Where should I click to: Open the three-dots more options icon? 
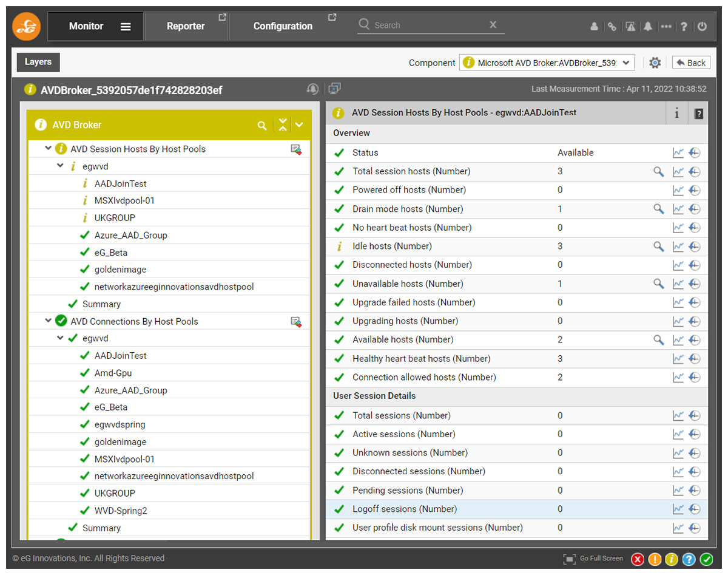666,27
